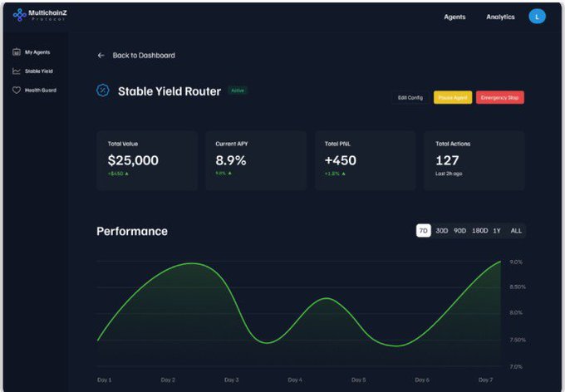Click the Health Guard heart icon
The width and height of the screenshot is (565, 392).
point(17,90)
